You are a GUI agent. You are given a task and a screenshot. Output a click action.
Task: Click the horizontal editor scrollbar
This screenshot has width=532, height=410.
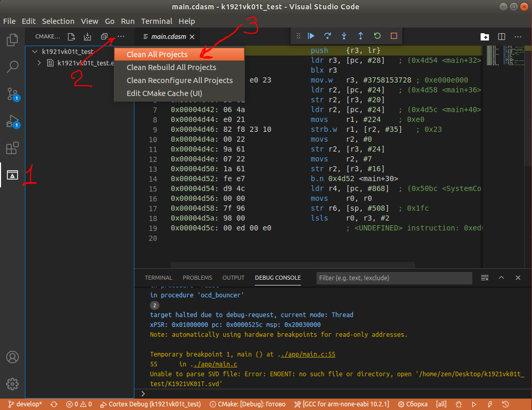293,265
